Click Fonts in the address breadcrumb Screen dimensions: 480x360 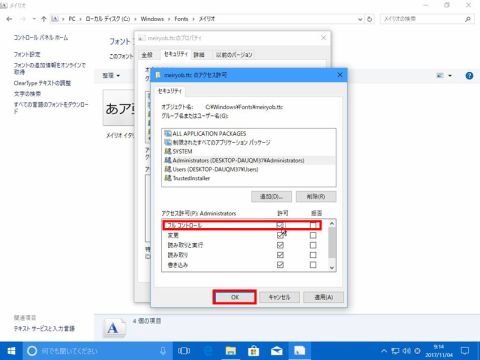[181, 19]
